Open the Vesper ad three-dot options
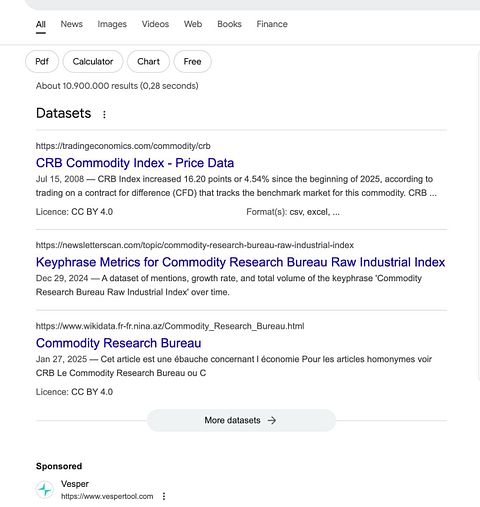Viewport: 480px width, 507px height. click(x=164, y=496)
